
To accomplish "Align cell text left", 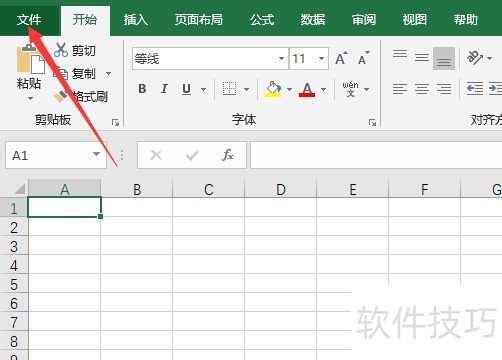I will [x=400, y=89].
